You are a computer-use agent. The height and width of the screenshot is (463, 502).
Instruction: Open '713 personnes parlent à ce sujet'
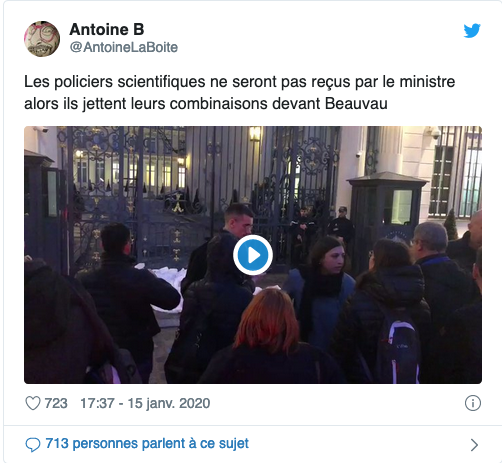click(x=147, y=444)
